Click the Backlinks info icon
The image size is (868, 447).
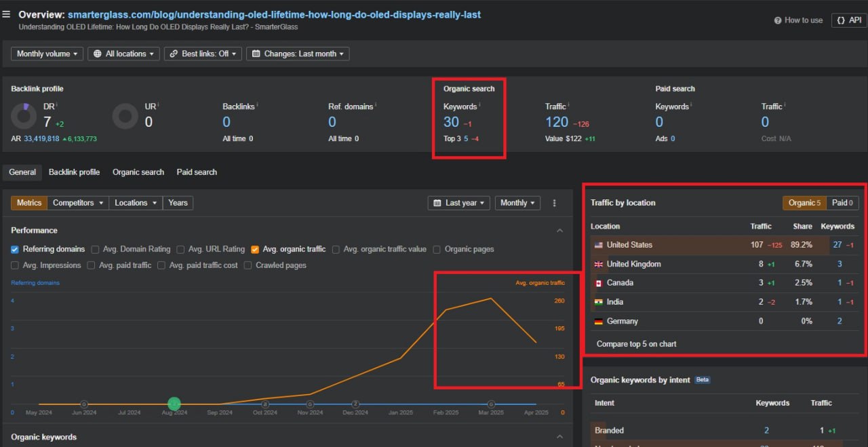pos(258,105)
